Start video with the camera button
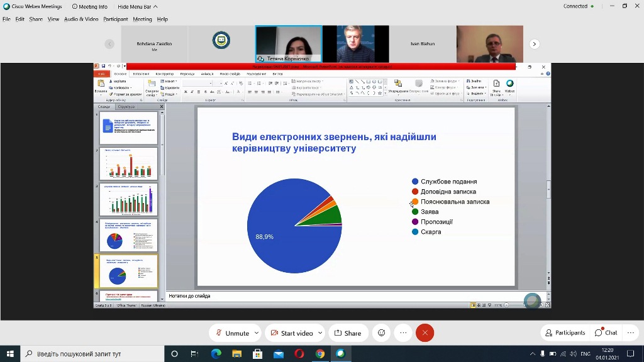The height and width of the screenshot is (362, 644). 291,333
